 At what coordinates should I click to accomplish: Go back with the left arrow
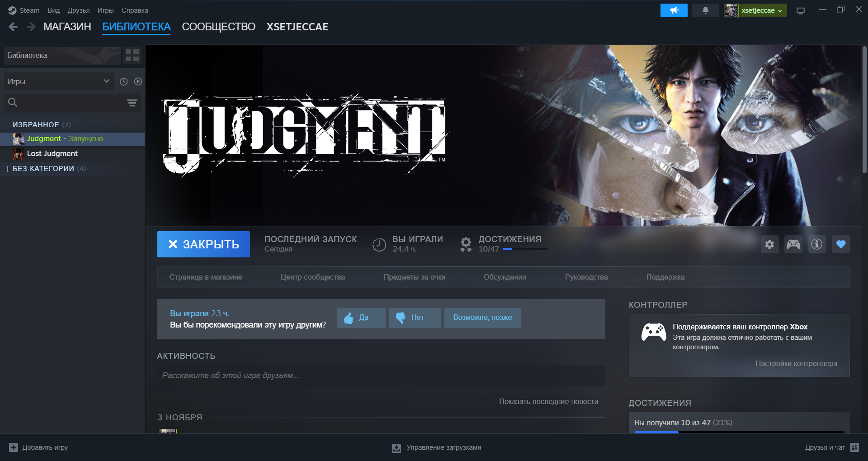click(13, 27)
